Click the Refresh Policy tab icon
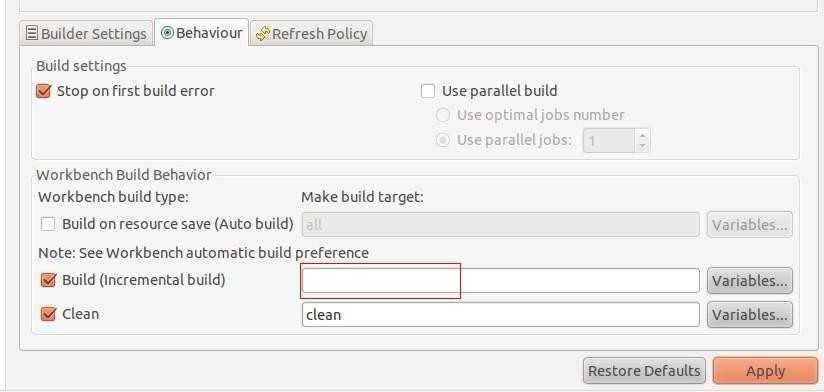Image resolution: width=824 pixels, height=392 pixels. click(262, 34)
